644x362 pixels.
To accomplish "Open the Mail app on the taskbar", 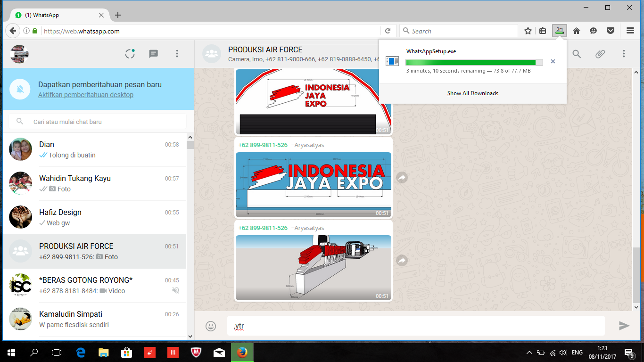I will pos(219,353).
